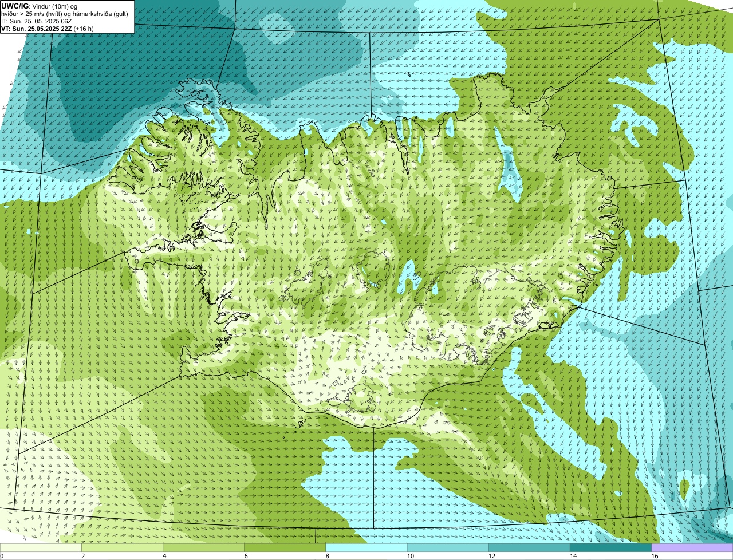Click the legend tick label '8'
This screenshot has width=733, height=560.
point(328,556)
